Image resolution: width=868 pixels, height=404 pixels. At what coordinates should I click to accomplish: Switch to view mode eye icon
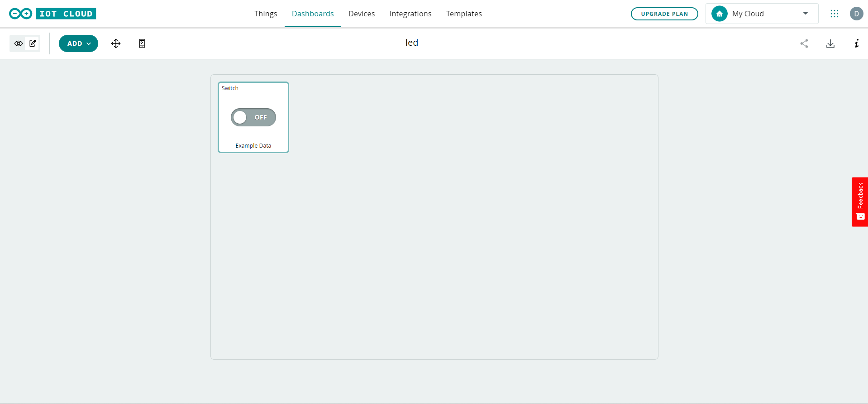[19, 43]
